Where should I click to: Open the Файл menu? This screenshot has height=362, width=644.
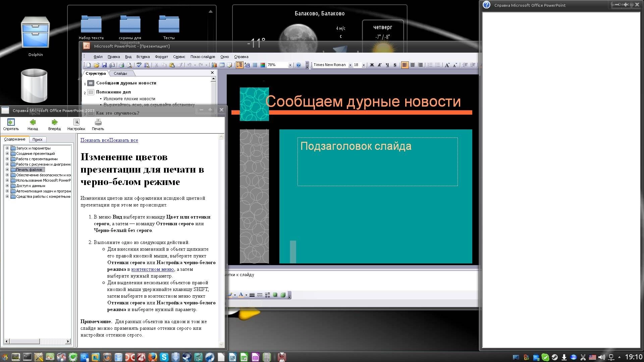click(98, 57)
